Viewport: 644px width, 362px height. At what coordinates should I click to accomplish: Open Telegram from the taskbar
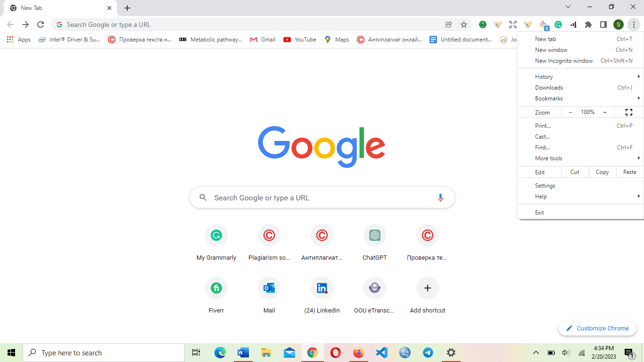coord(428,353)
